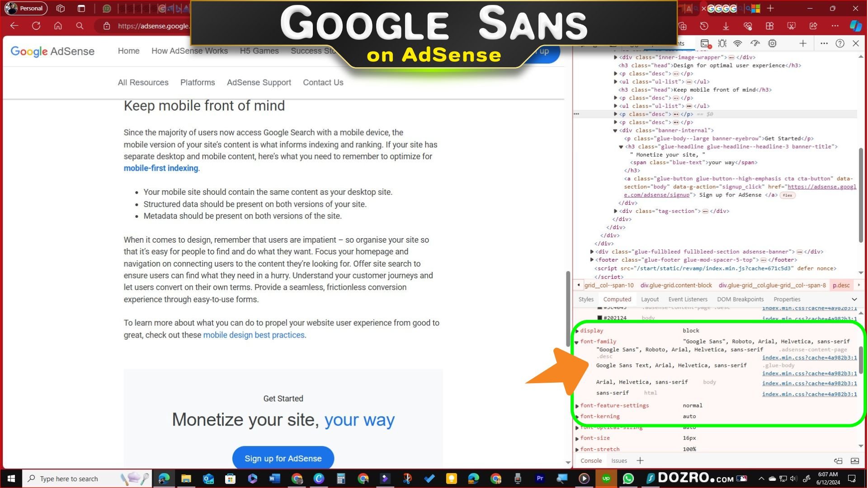Screen dimensions: 868x488
Task: Open DevTools Console panel icon
Action: coord(705,43)
